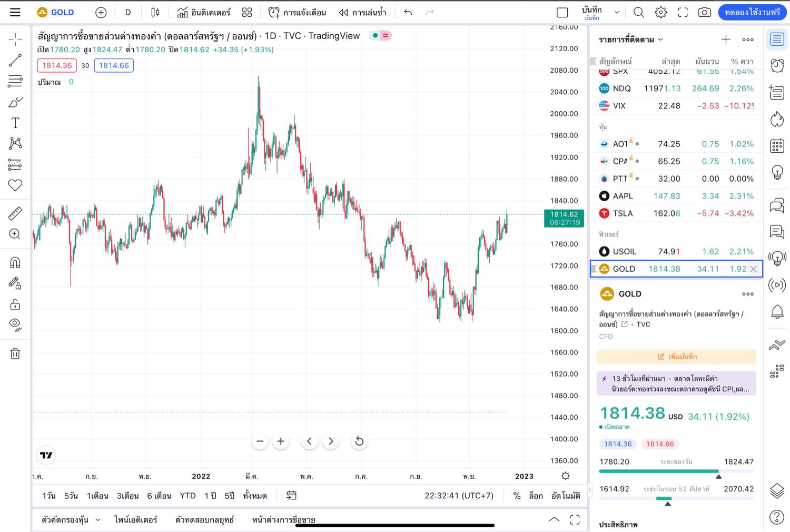This screenshot has width=790, height=532.
Task: Toggle hide all drawings eye icon
Action: pos(15,324)
